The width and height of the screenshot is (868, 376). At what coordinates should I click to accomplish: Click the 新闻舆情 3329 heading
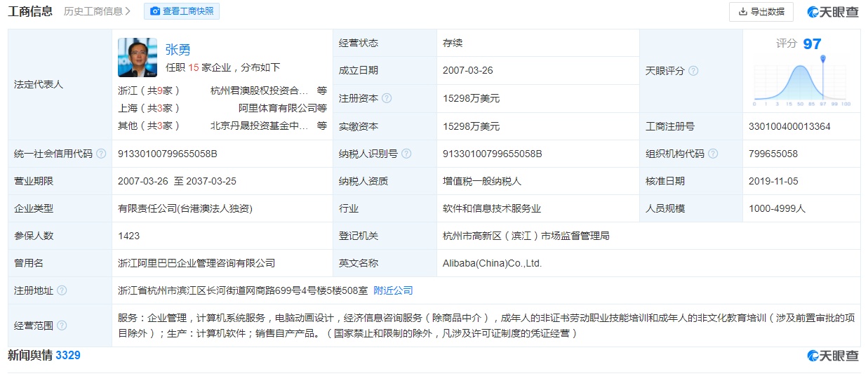point(44,356)
